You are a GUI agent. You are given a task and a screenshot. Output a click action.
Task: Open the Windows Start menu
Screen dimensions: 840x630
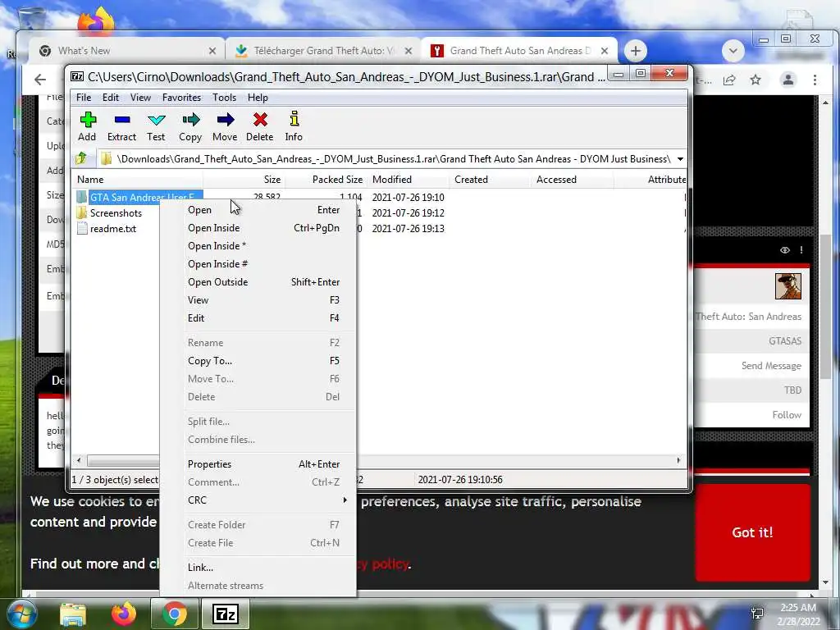tap(22, 614)
